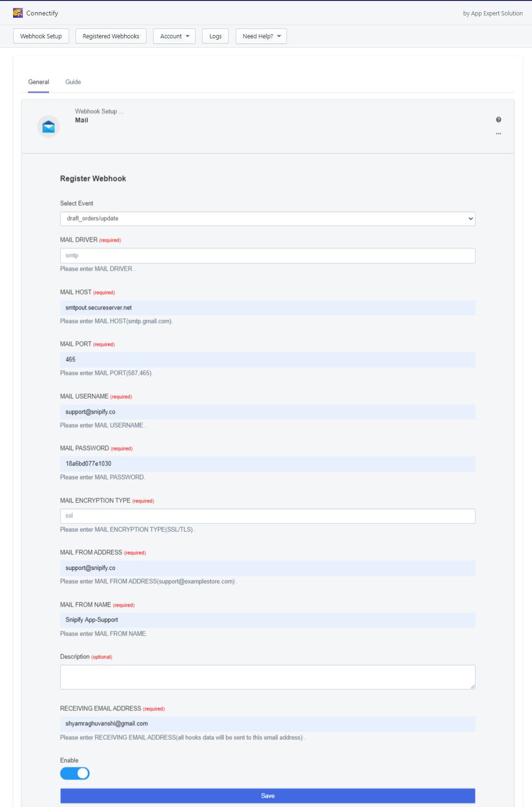The width and height of the screenshot is (532, 807).
Task: Toggle the Enable switch off
Action: coord(75,773)
